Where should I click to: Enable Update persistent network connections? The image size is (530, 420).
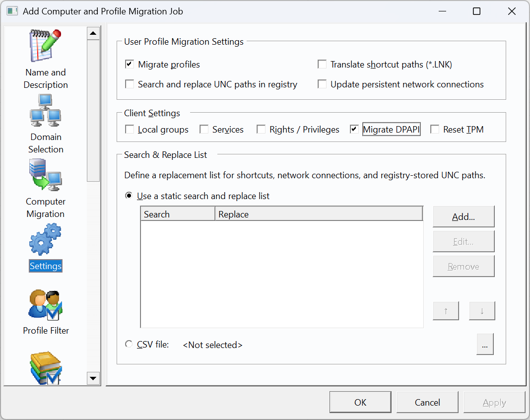point(322,84)
